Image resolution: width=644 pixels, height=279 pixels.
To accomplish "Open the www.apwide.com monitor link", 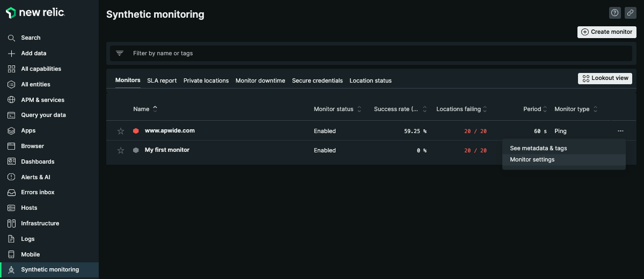I will tap(170, 131).
